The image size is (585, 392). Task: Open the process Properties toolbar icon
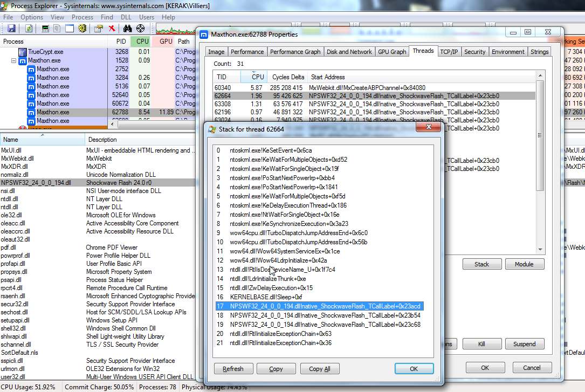click(99, 29)
